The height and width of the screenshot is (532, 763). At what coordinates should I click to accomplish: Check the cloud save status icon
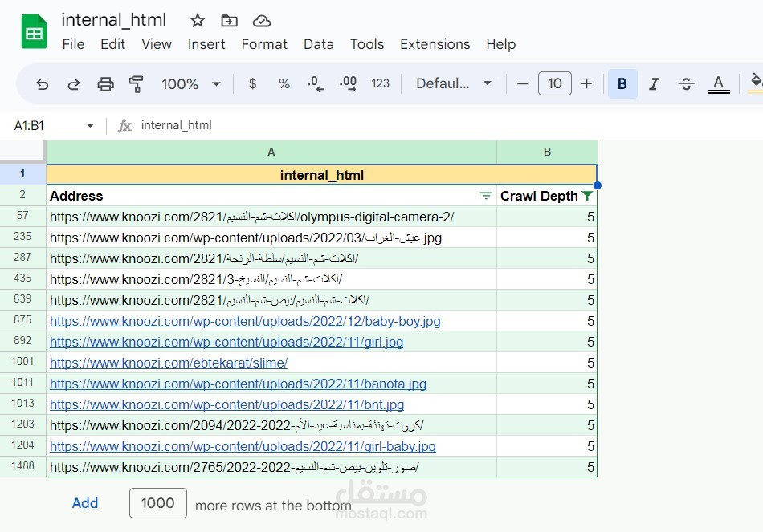262,20
